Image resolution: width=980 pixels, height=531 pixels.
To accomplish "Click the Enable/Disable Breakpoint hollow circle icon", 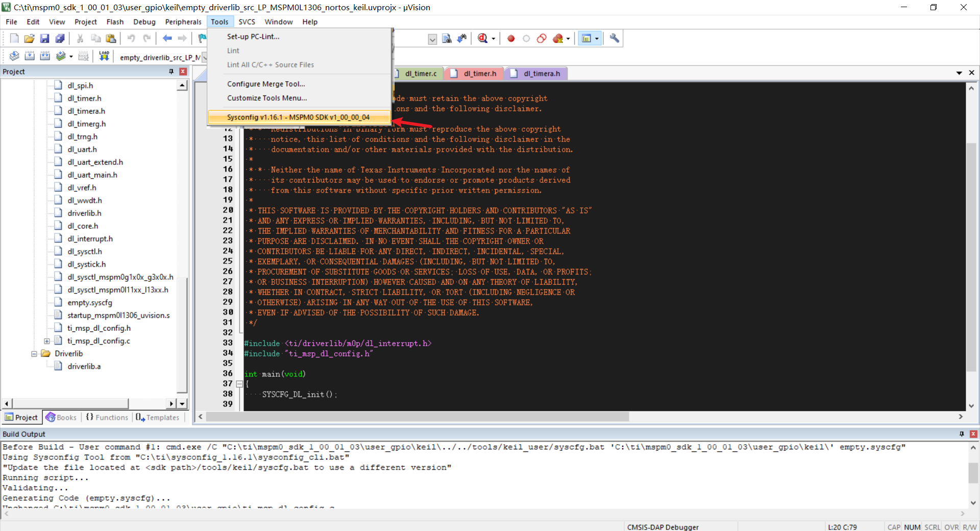I will (x=526, y=38).
